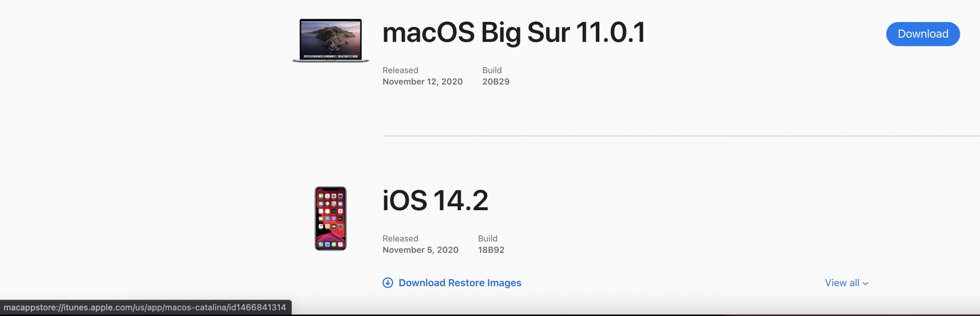This screenshot has width=980, height=316.
Task: Click the build number 20B29
Action: [x=496, y=81]
